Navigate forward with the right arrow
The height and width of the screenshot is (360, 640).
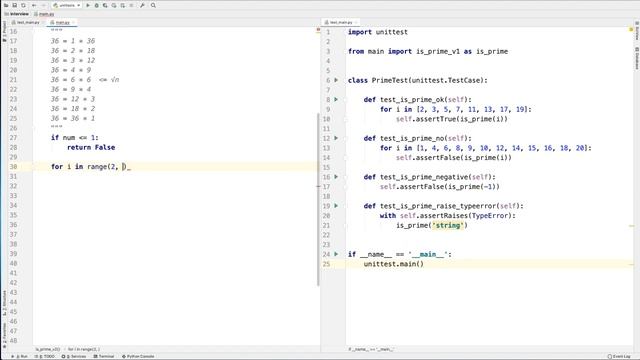(x=43, y=5)
